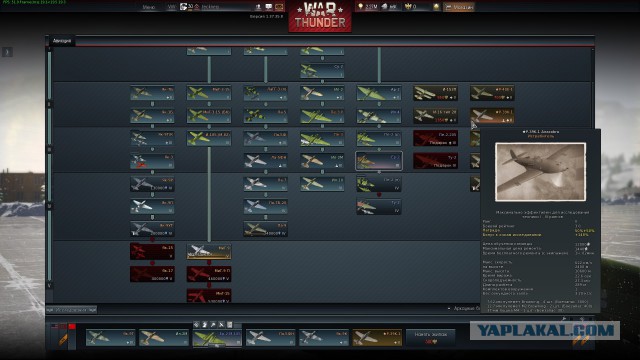Click the crew icon above selected slot
Viewport: 640px width, 360px height.
(x=205, y=325)
